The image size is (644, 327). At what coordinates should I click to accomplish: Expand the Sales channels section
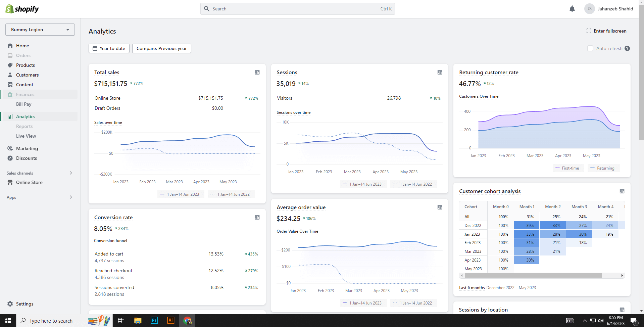(x=71, y=173)
